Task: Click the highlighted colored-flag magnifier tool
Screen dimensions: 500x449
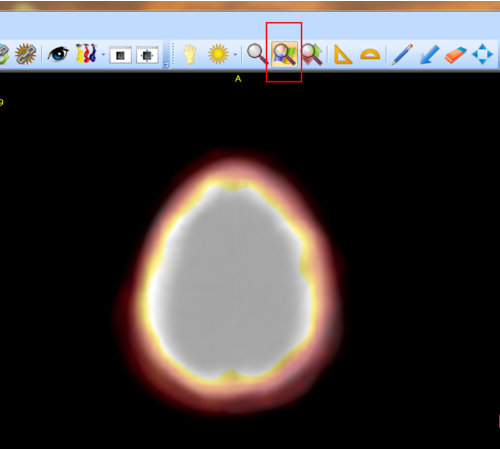Action: [x=284, y=54]
